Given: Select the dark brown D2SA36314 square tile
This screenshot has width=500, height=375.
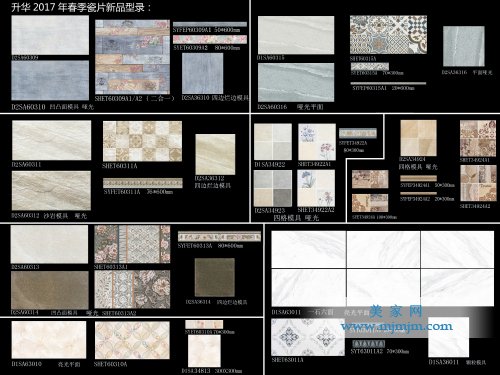Looking at the screenshot, I should point(215,277).
